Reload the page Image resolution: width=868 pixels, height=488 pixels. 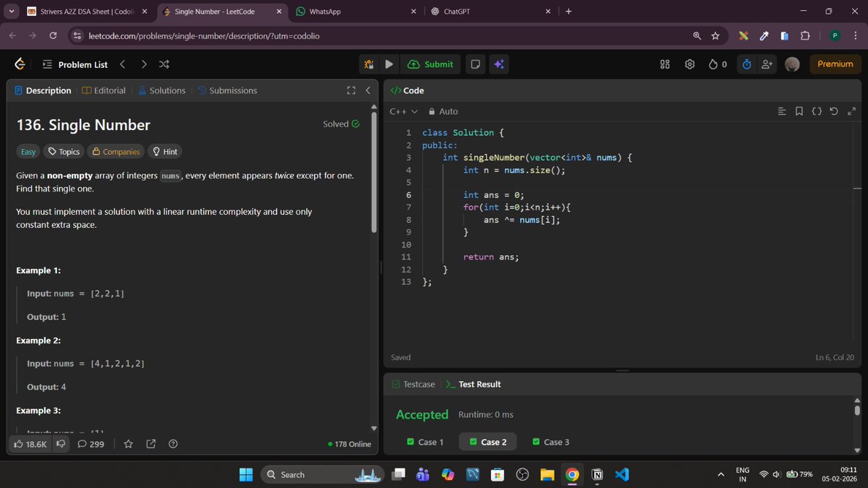tap(54, 35)
